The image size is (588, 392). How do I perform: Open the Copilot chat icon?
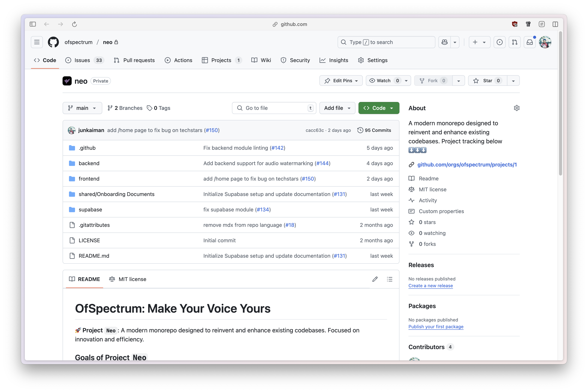point(445,42)
